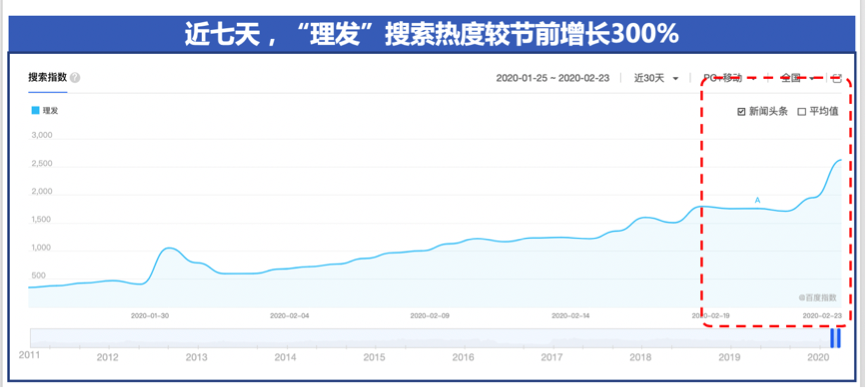The image size is (866, 388).
Task: Uncheck the 新闻头条 checkbox
Action: (x=742, y=112)
